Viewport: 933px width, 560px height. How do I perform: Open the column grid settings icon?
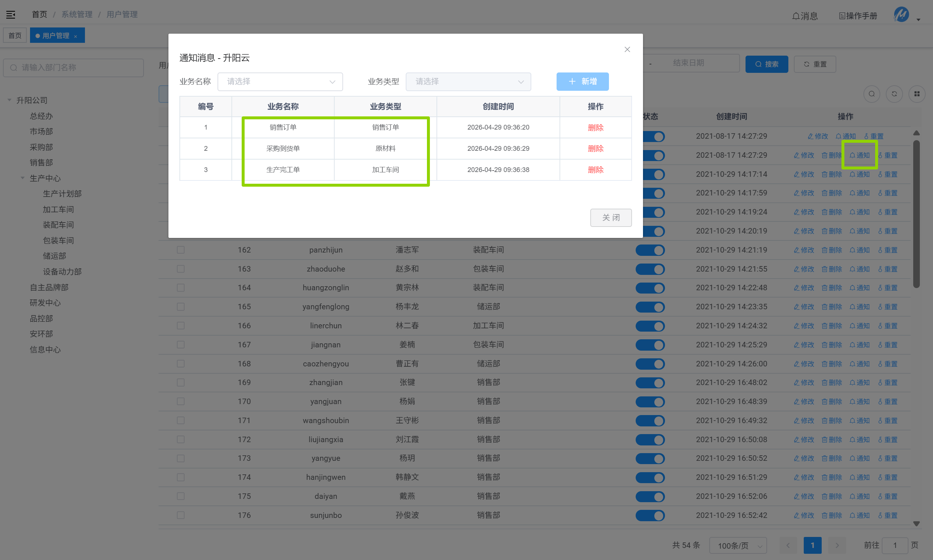click(x=917, y=94)
